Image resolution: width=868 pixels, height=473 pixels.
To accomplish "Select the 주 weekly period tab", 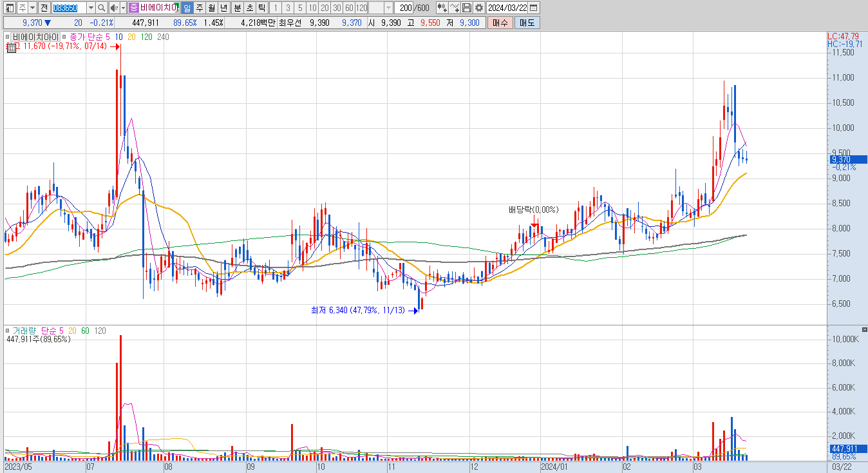I will point(199,8).
